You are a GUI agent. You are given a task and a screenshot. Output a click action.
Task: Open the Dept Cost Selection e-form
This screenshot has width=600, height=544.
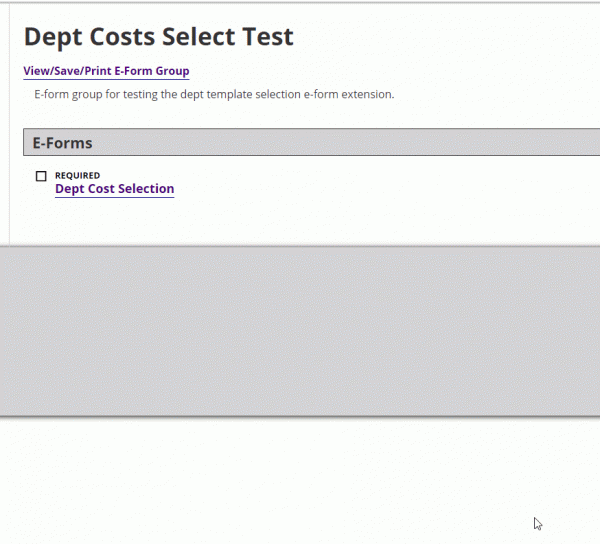click(x=114, y=189)
